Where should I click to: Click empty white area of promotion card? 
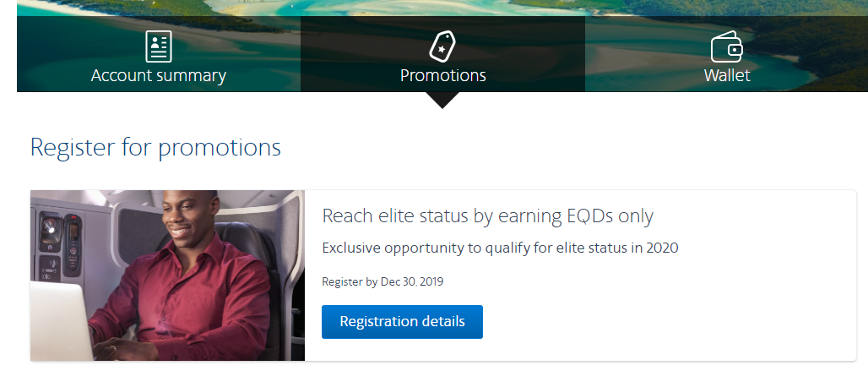(x=718, y=313)
